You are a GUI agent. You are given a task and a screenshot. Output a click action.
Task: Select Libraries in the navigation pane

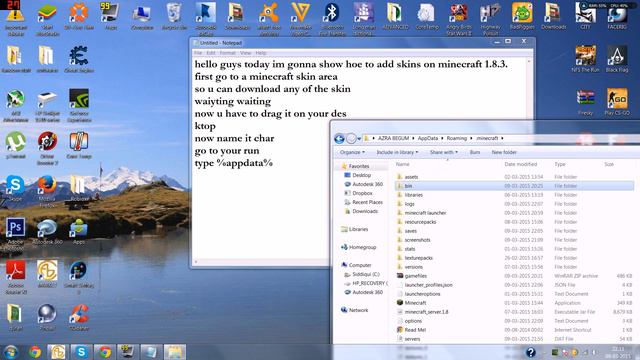(358, 229)
